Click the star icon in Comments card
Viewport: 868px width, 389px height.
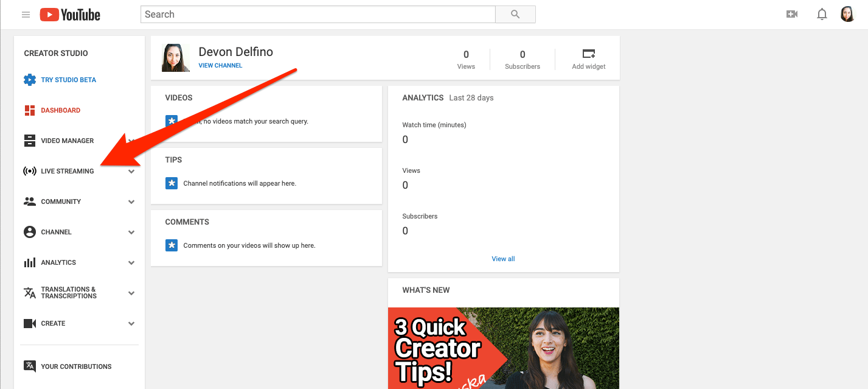pos(172,245)
